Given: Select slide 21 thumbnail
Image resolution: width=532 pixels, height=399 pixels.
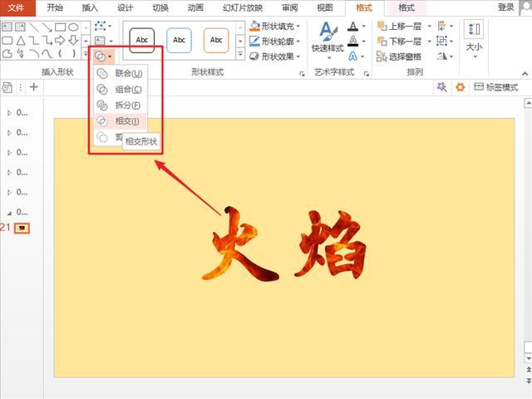Looking at the screenshot, I should 22,229.
